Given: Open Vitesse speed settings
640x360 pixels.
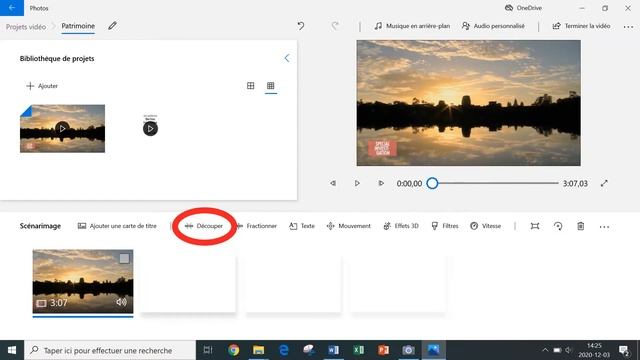Looking at the screenshot, I should (485, 226).
